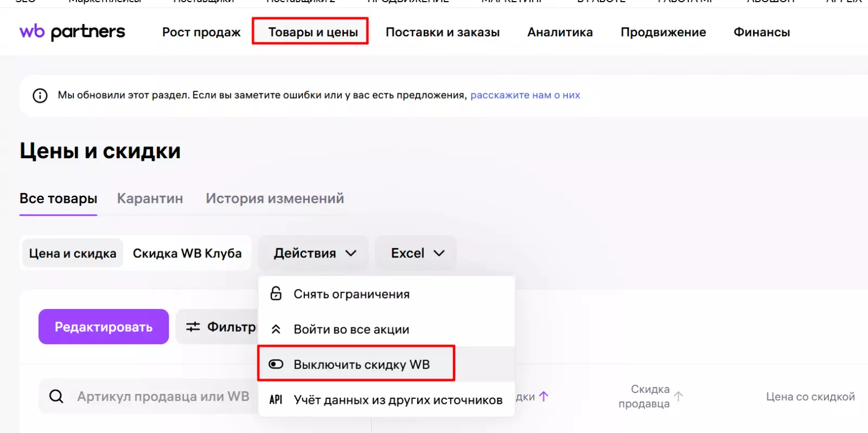Click the unlock icon beside Снять ограничения
The width and height of the screenshot is (868, 433).
[x=276, y=294]
